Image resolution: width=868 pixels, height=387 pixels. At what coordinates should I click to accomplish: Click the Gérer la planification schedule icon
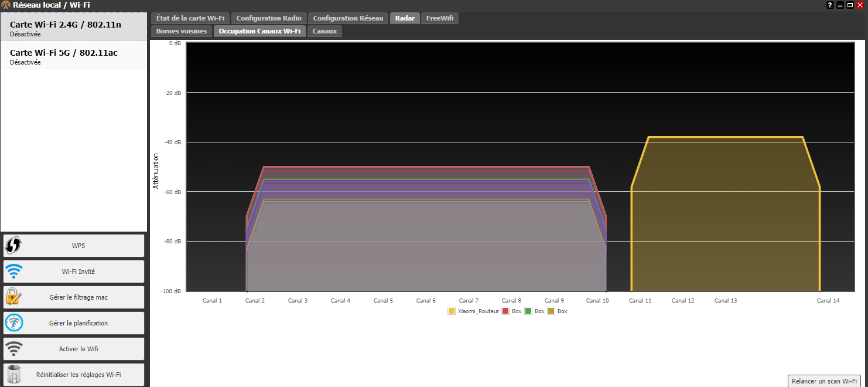13,323
